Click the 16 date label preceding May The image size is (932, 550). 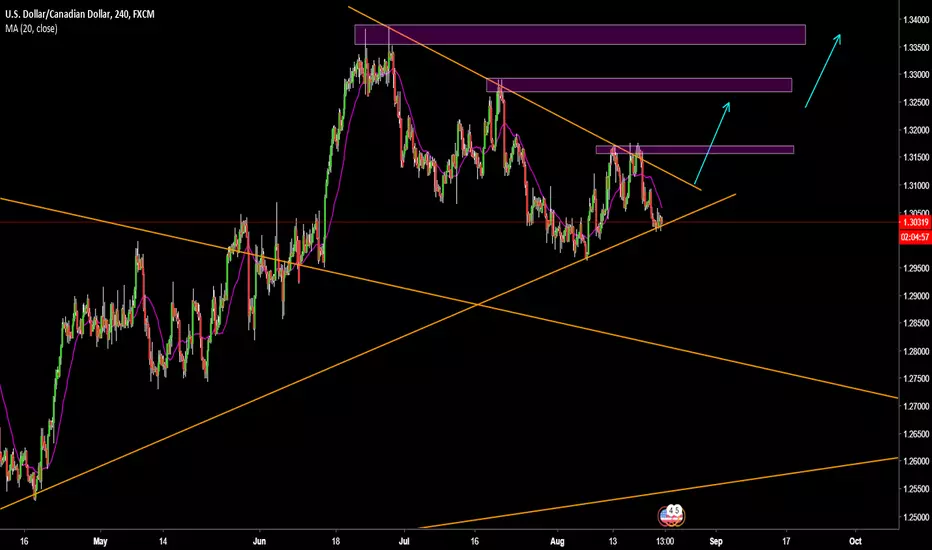point(24,542)
